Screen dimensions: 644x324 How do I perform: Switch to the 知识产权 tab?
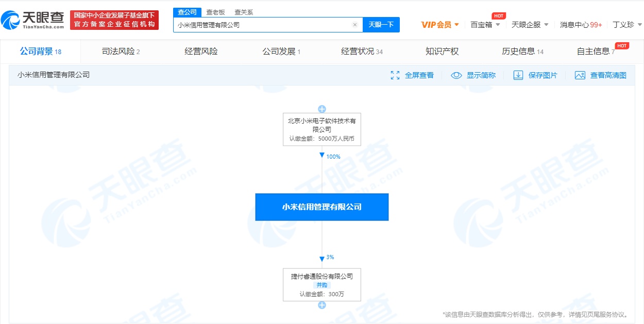442,52
